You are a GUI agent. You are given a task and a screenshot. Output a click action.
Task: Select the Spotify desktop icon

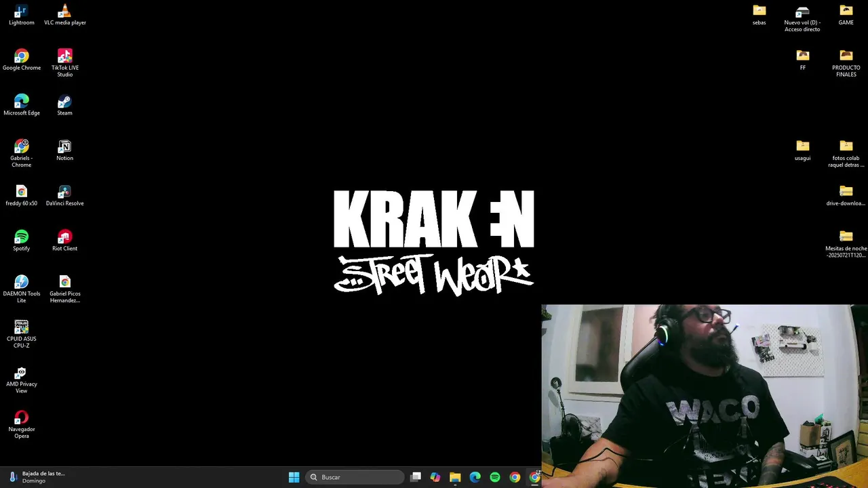[21, 241]
